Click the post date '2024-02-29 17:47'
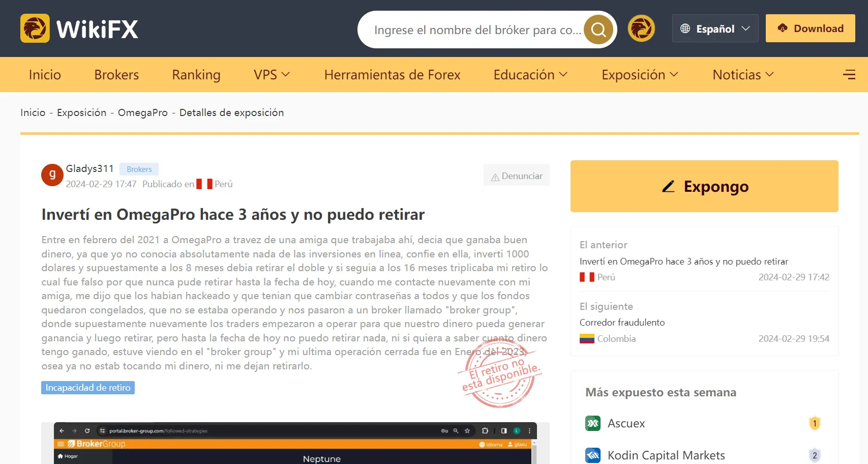 (x=101, y=184)
